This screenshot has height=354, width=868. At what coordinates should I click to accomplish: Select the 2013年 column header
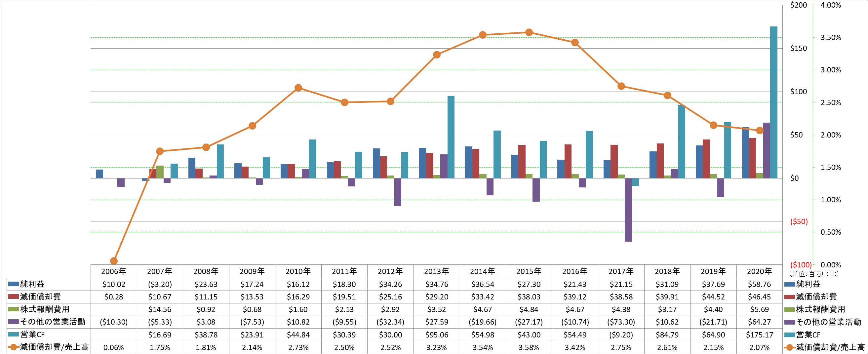tap(437, 271)
